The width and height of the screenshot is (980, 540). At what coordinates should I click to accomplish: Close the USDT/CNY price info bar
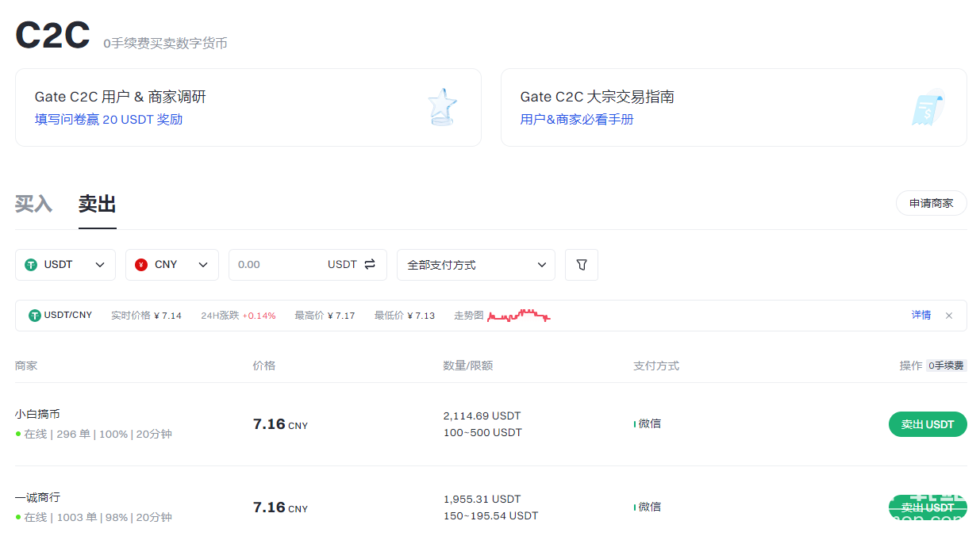[949, 316]
